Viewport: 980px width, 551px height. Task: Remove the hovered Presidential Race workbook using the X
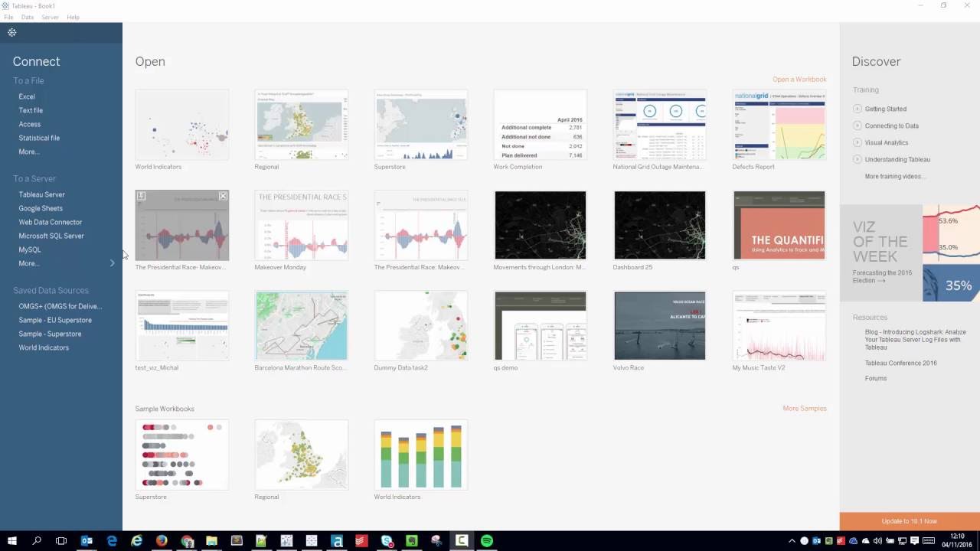pyautogui.click(x=223, y=197)
